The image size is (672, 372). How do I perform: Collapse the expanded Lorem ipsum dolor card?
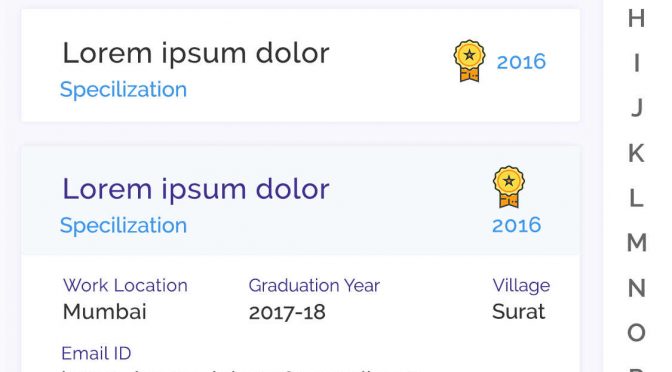coord(300,201)
